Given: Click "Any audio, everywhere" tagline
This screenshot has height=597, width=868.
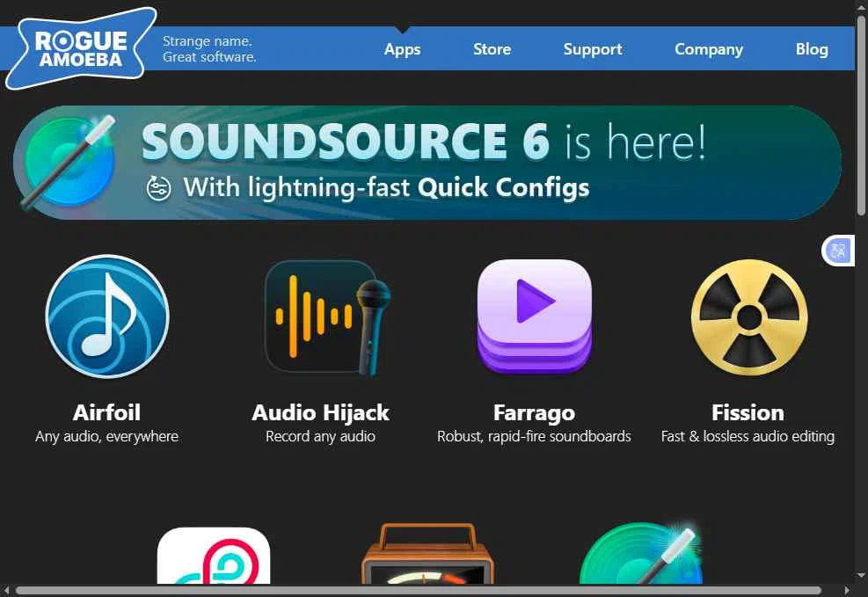Looking at the screenshot, I should coord(106,437).
